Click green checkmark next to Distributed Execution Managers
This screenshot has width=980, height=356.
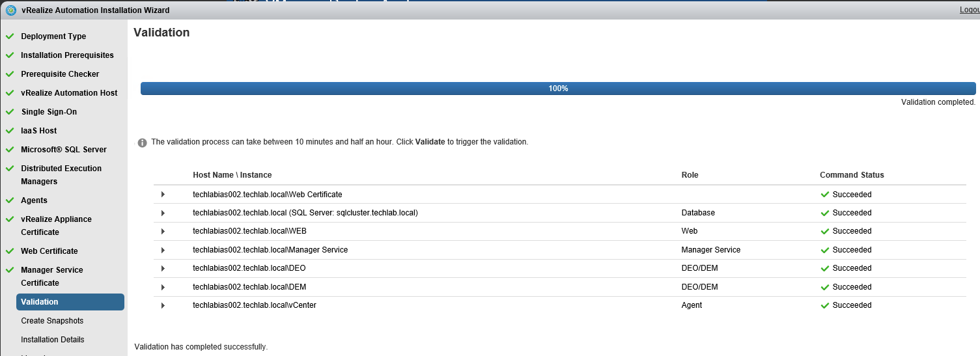[x=10, y=169]
